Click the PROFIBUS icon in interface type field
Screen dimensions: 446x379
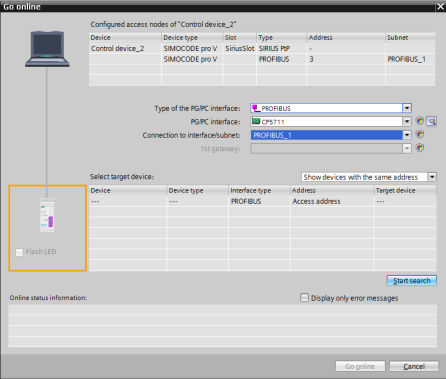click(256, 108)
